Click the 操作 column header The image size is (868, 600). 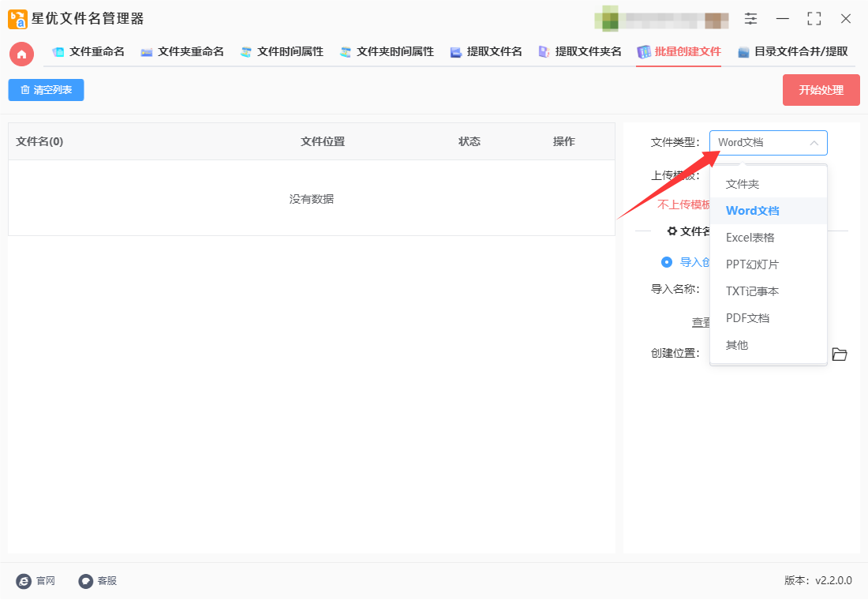(564, 142)
